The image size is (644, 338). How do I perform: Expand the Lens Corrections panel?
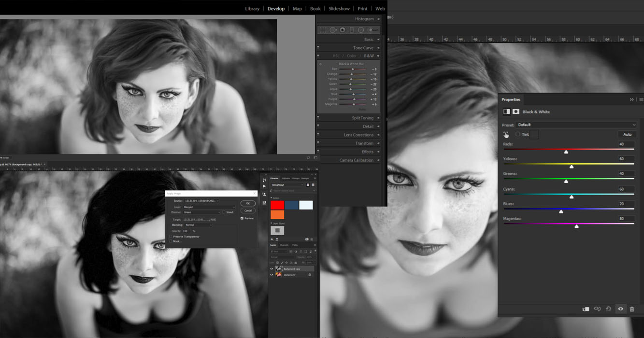[x=378, y=135]
